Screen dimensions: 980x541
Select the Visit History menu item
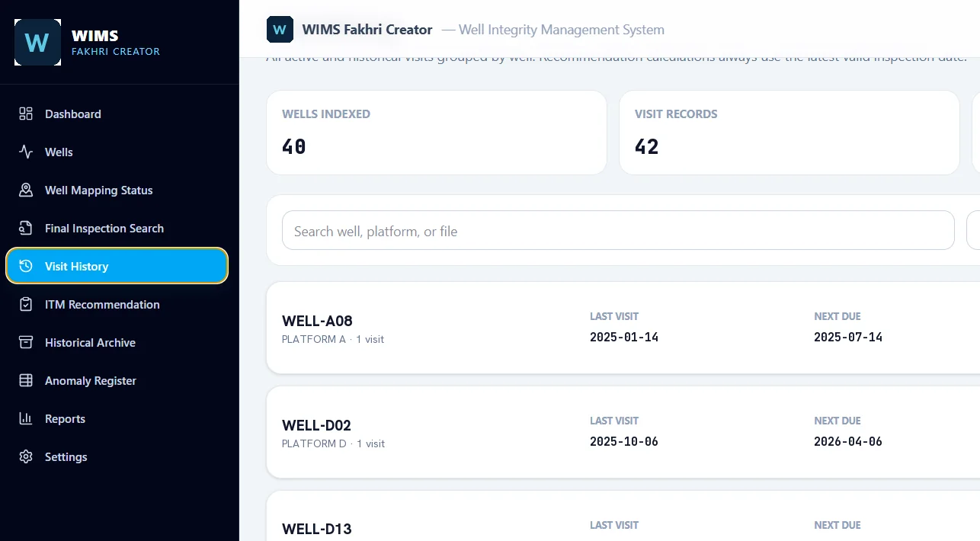pos(117,266)
